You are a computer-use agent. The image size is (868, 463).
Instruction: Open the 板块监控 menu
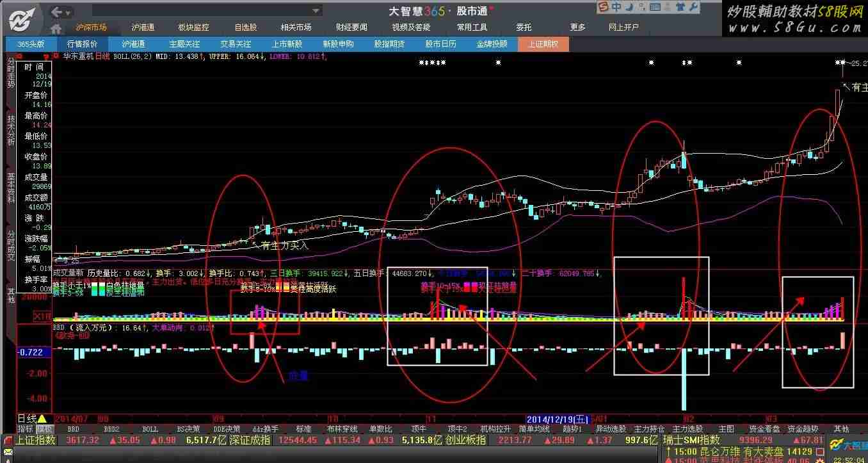194,28
